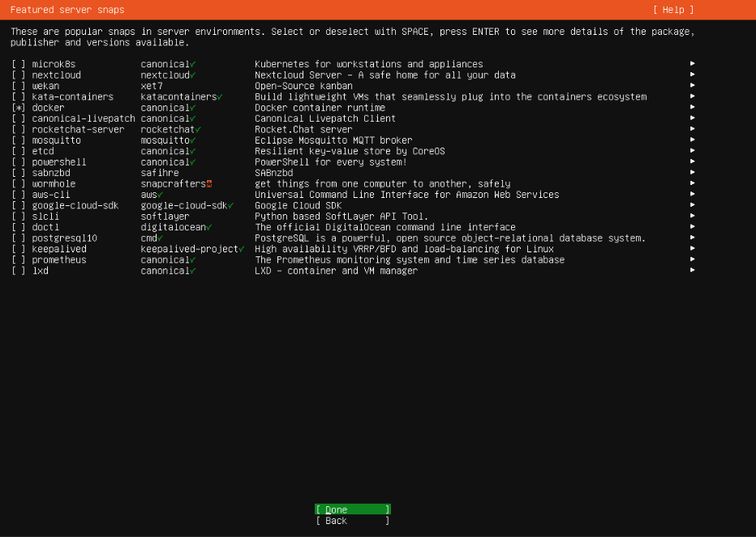
Task: Toggle the microk8s snap checkbox
Action: point(19,64)
